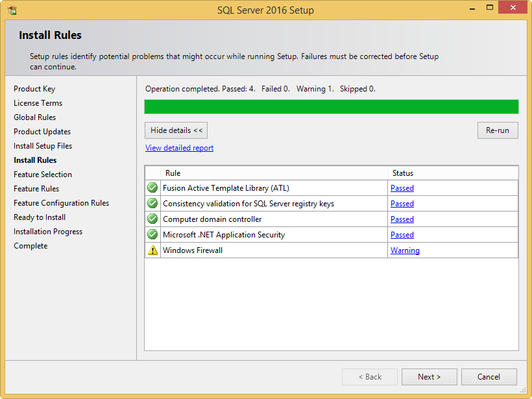Proceed with the Next button
532x399 pixels.
point(429,377)
